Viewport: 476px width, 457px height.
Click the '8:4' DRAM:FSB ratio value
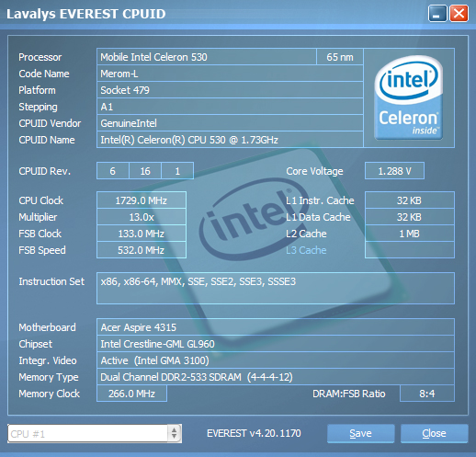pyautogui.click(x=427, y=394)
